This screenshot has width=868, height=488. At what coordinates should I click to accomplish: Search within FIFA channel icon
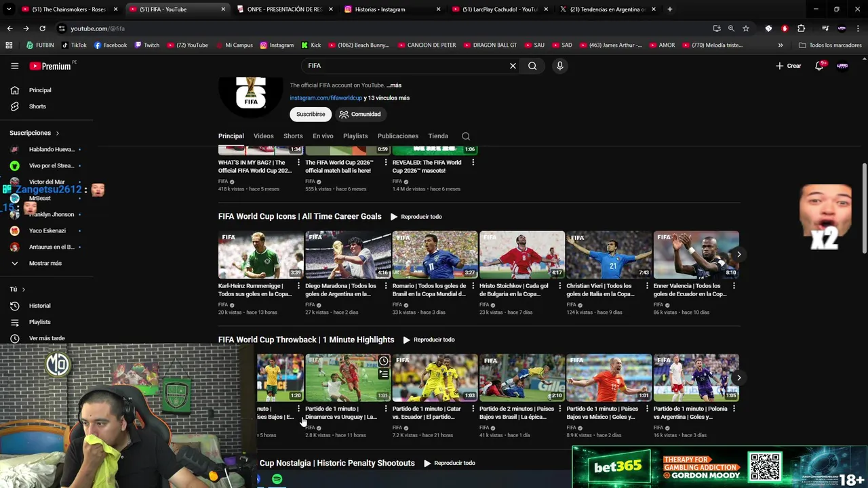(466, 136)
